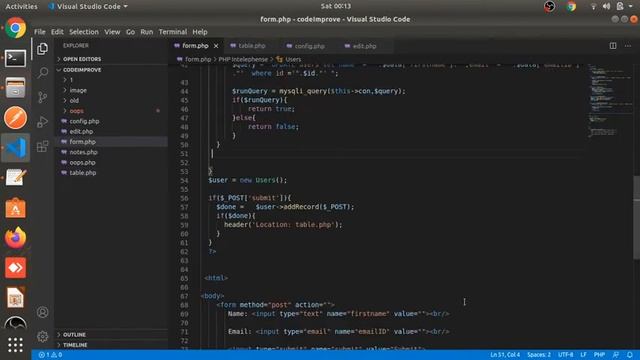Viewport: 640px width, 360px height.
Task: Click Ln 51, Col 4 in status bar
Action: coord(505,355)
